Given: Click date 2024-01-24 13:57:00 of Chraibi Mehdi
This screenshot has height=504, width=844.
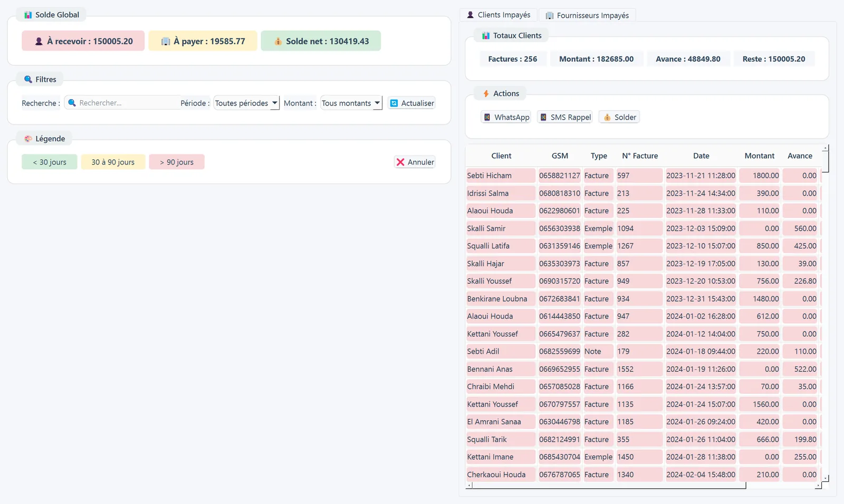Looking at the screenshot, I should pyautogui.click(x=701, y=386).
